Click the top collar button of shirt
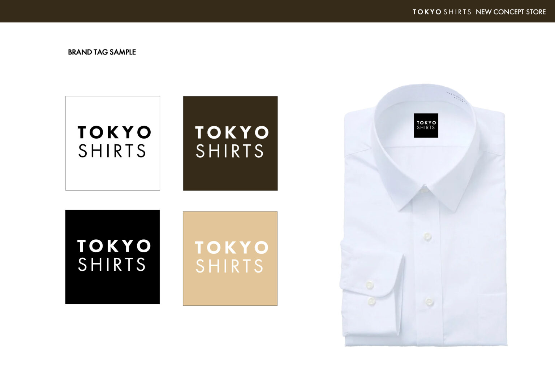Viewport: 555px width, 392px height. (x=423, y=189)
